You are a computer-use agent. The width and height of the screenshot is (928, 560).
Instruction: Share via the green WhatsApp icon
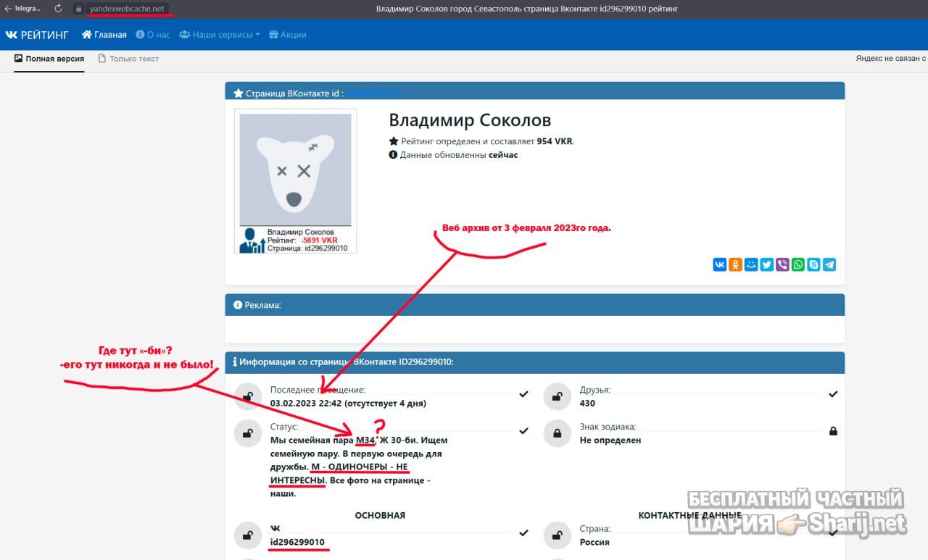798,265
